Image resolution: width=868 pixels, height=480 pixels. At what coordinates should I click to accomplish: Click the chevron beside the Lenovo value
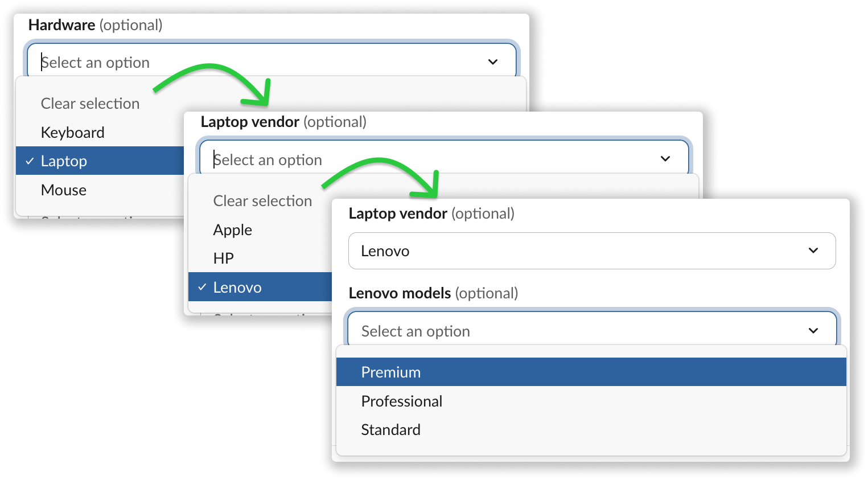point(813,251)
